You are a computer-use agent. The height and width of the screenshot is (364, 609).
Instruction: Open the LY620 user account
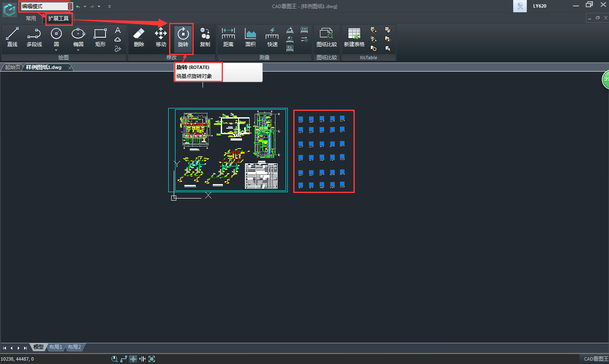pyautogui.click(x=539, y=6)
